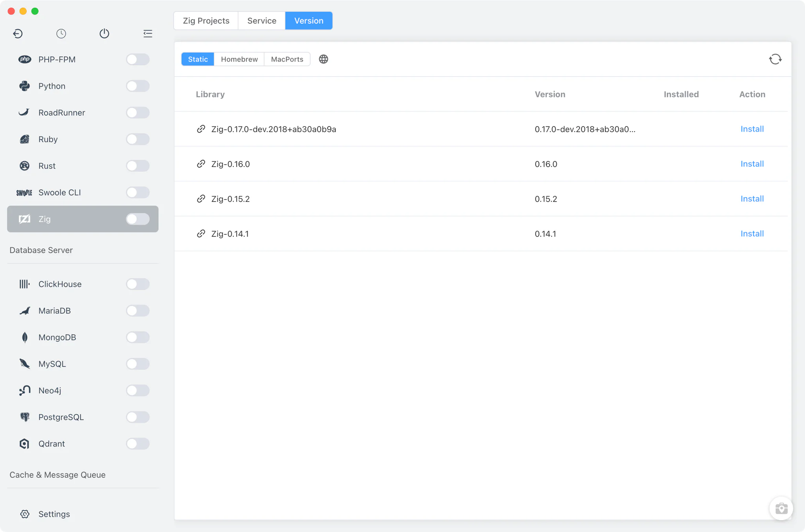Click the Zig-0.15.2 library name
This screenshot has height=532, width=805.
point(230,199)
